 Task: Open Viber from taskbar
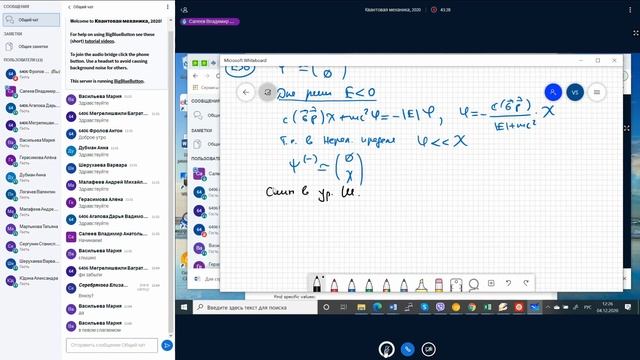click(x=440, y=307)
